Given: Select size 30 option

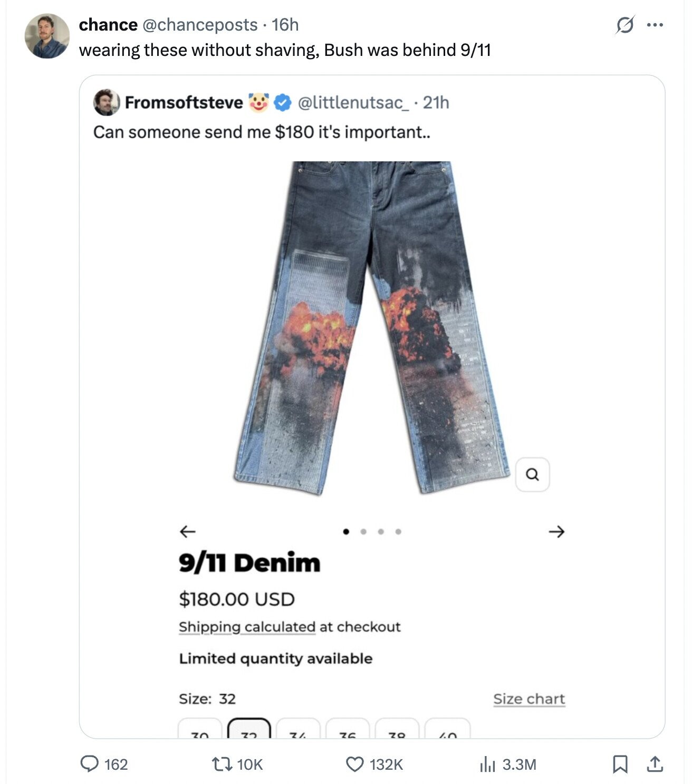Looking at the screenshot, I should (x=200, y=729).
